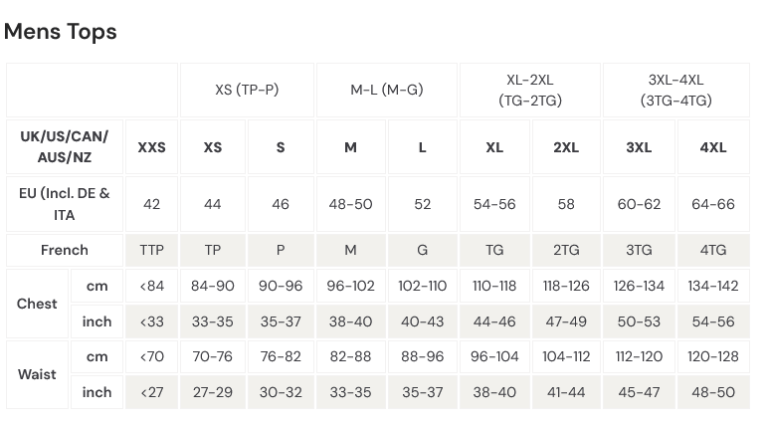Click the French size 2TG cell
This screenshot has height=426, width=768.
click(566, 250)
